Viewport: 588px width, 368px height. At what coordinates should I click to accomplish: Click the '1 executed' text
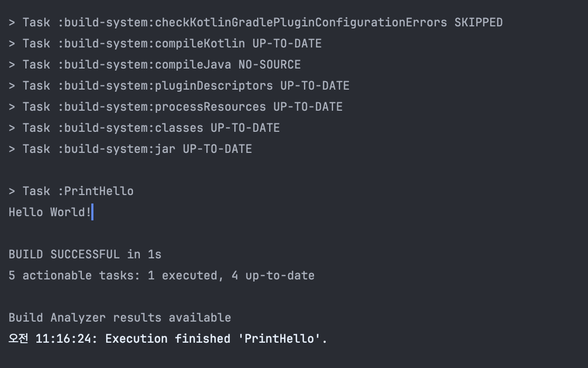183,275
